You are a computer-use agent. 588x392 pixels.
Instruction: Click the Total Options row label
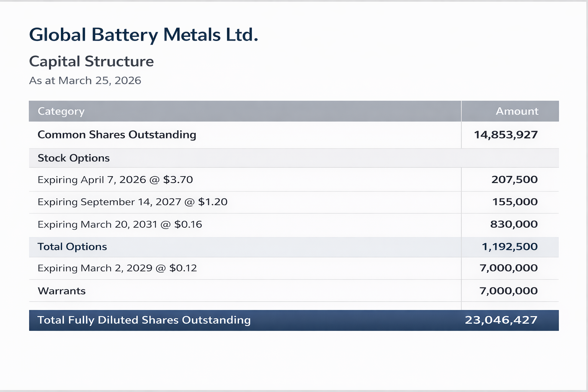point(72,247)
